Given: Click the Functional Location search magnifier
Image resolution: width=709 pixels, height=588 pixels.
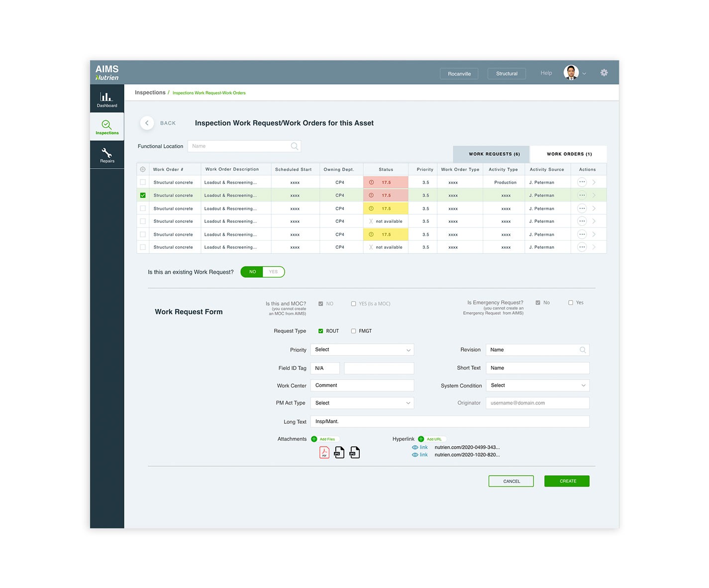Looking at the screenshot, I should point(295,146).
